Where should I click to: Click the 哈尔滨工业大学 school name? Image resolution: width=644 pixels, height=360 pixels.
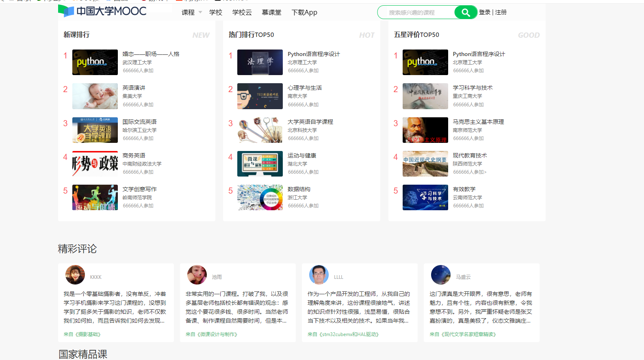tap(140, 130)
